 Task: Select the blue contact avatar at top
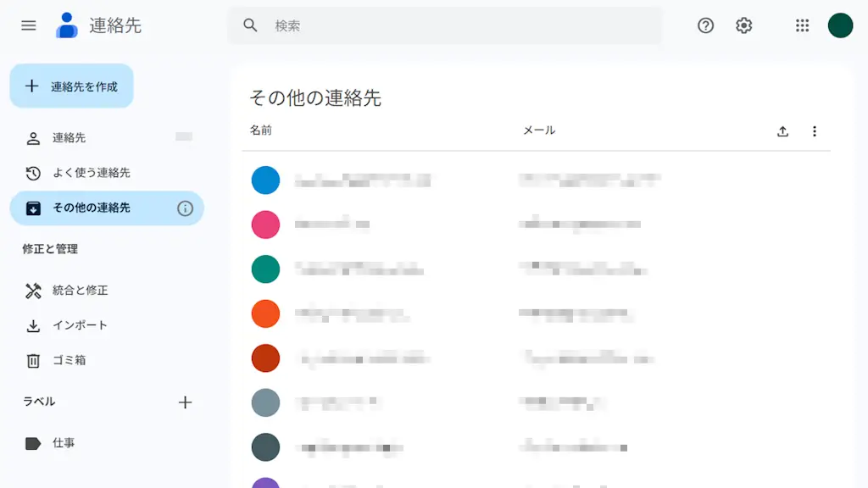point(265,180)
